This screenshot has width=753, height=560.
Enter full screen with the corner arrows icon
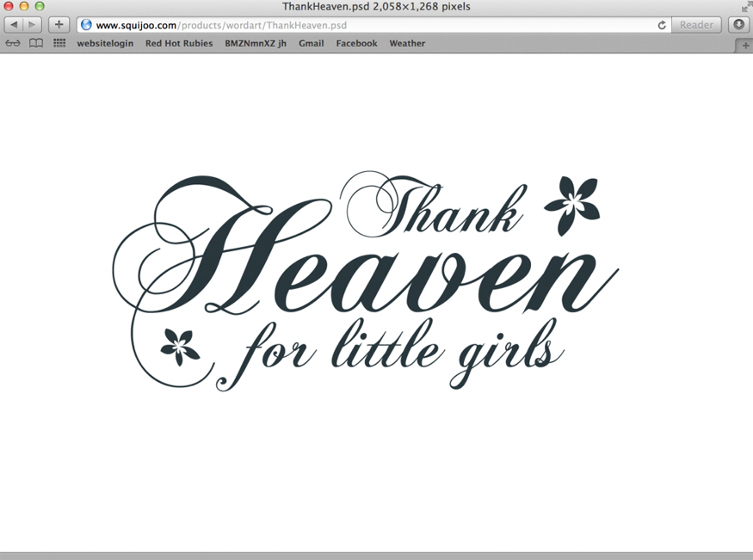tap(746, 6)
